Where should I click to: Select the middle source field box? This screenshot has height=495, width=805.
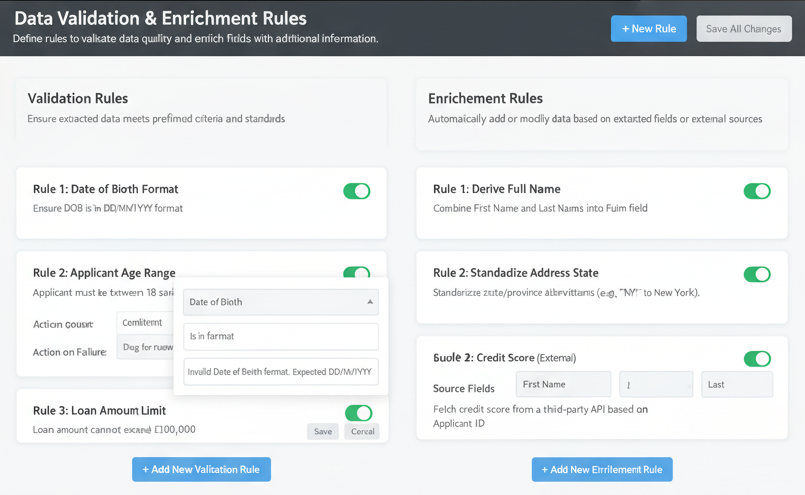(x=655, y=385)
